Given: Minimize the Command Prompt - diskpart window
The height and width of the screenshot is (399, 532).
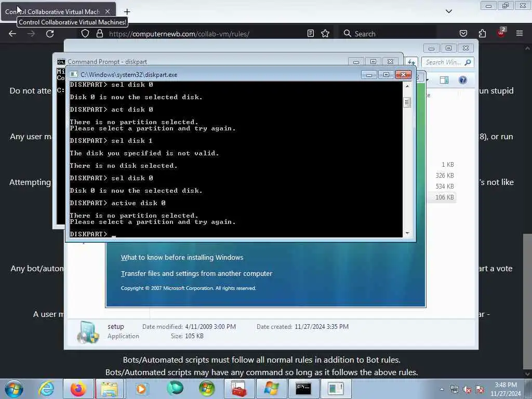Looking at the screenshot, I should point(356,62).
